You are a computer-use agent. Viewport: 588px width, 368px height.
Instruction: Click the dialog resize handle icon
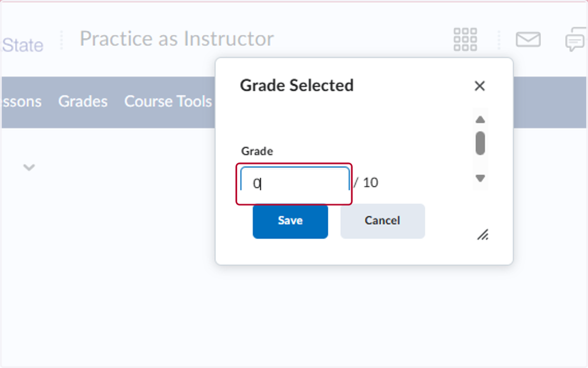pos(483,235)
